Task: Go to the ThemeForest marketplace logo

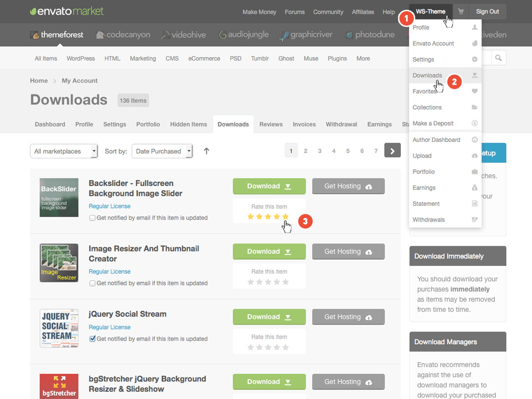Action: pyautogui.click(x=57, y=35)
